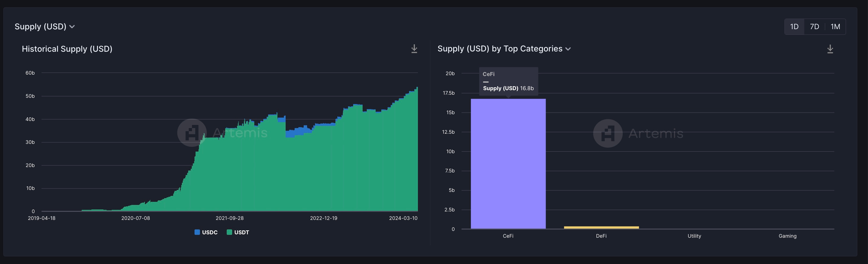
Task: Click the 2021-09-28 date on x-axis
Action: click(x=230, y=218)
